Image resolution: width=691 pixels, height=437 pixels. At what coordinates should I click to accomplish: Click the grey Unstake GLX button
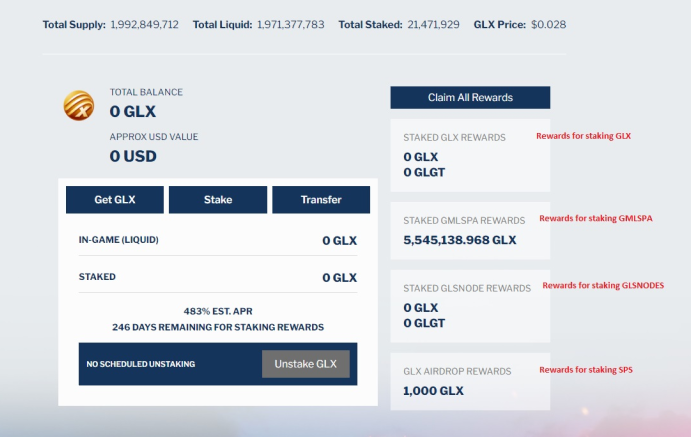(x=306, y=364)
